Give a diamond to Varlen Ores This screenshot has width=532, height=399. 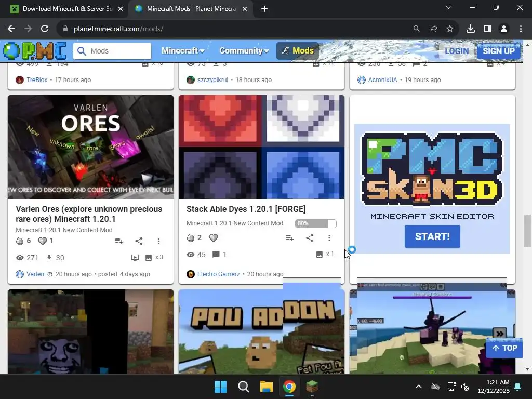pyautogui.click(x=20, y=241)
